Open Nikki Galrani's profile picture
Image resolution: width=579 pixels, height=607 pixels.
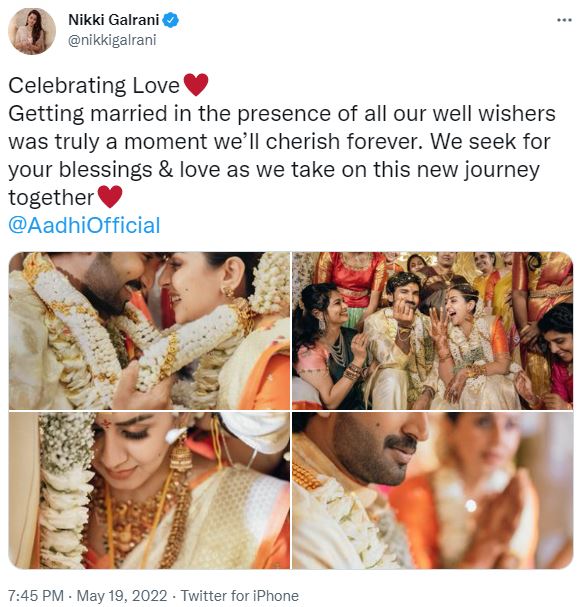tap(32, 31)
